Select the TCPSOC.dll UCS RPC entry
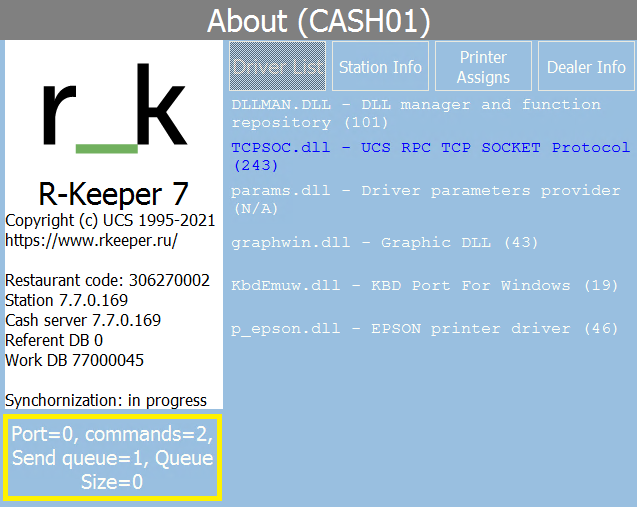The width and height of the screenshot is (637, 507). coord(430,156)
